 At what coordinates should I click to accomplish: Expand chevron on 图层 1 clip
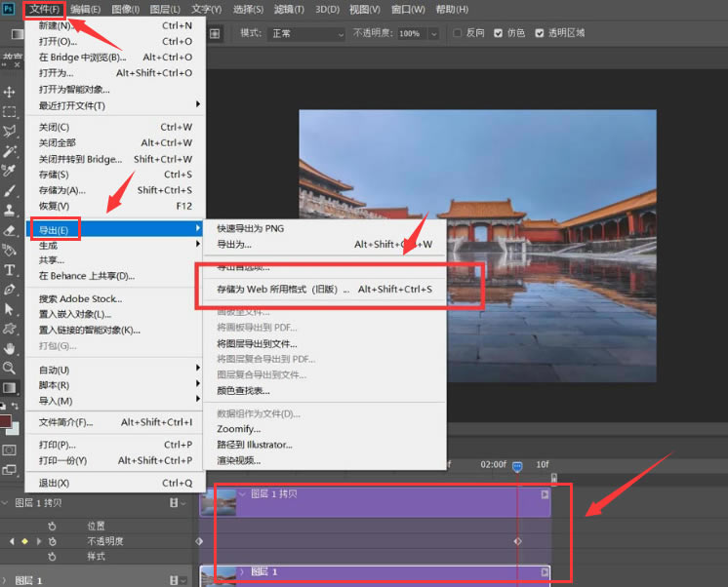tap(242, 571)
